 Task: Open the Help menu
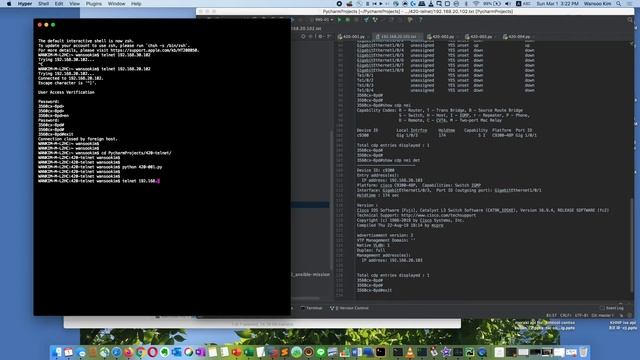tap(136, 4)
